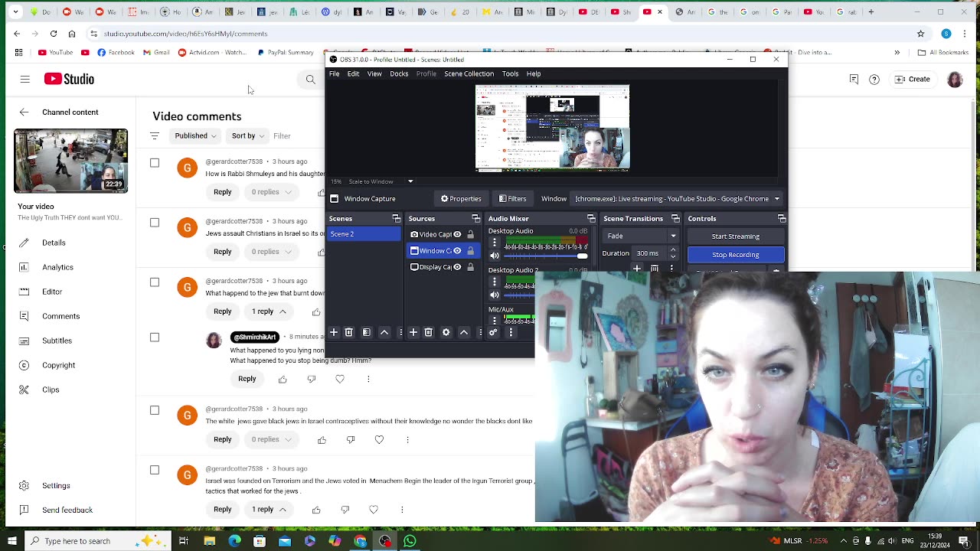Open the OBS Docks menu
980x551 pixels.
click(x=399, y=74)
